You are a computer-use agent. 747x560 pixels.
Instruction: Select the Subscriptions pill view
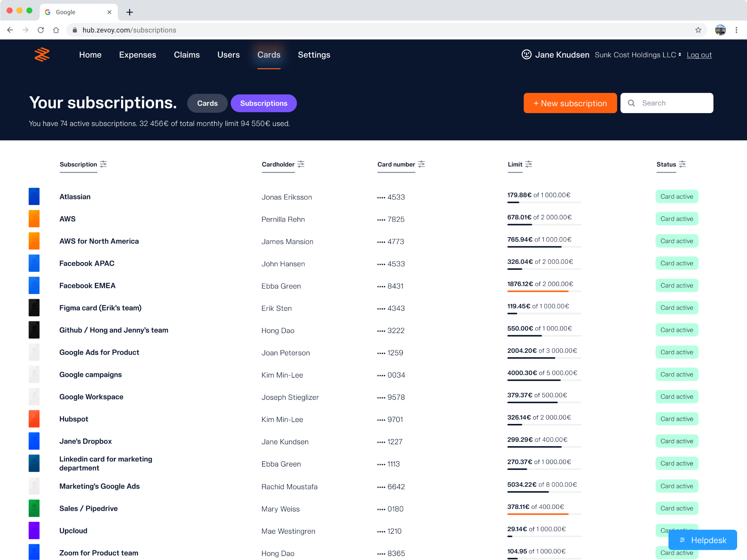264,103
